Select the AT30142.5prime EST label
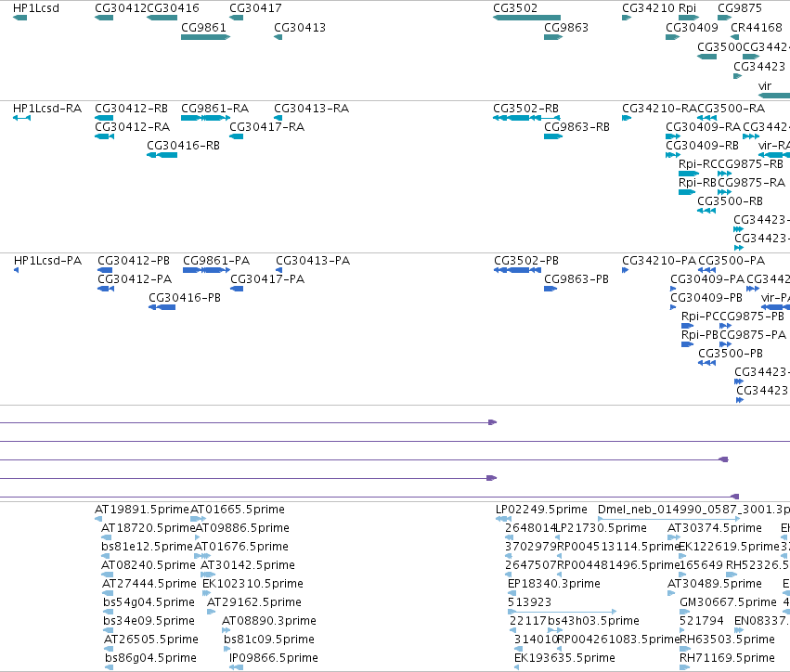 click(x=248, y=565)
